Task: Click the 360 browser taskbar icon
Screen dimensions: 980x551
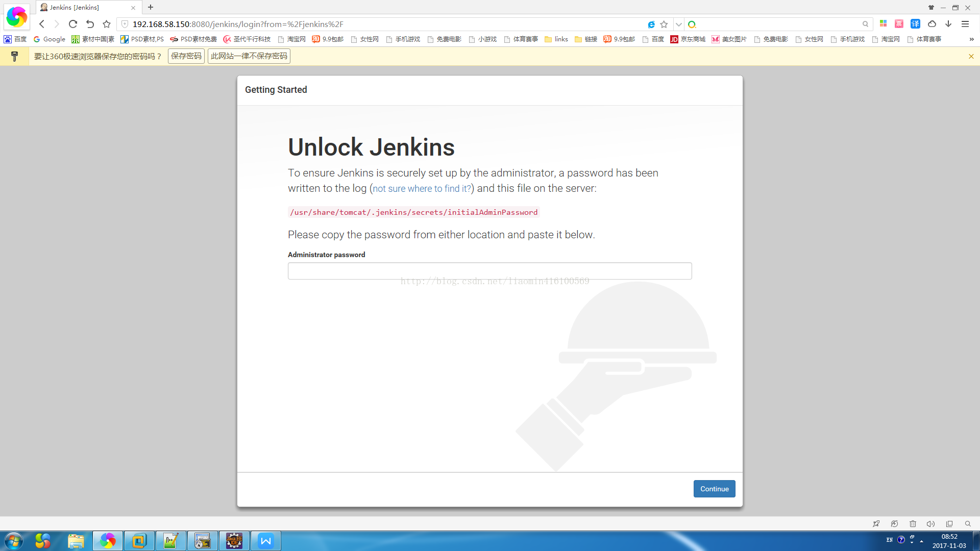Action: point(108,541)
